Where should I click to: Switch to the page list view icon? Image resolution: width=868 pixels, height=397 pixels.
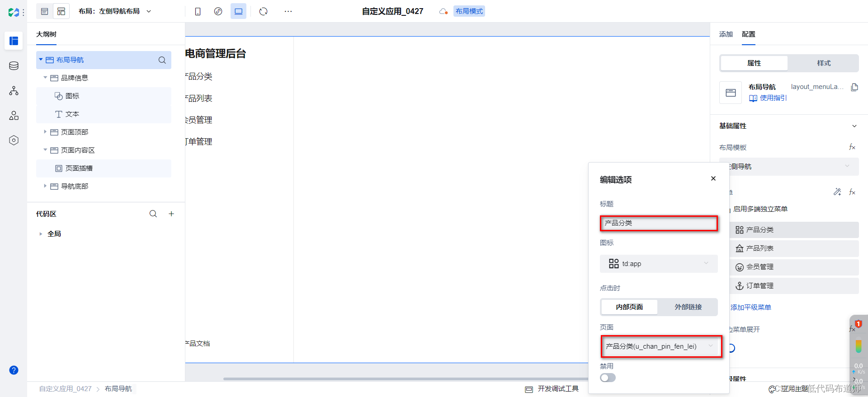point(44,11)
